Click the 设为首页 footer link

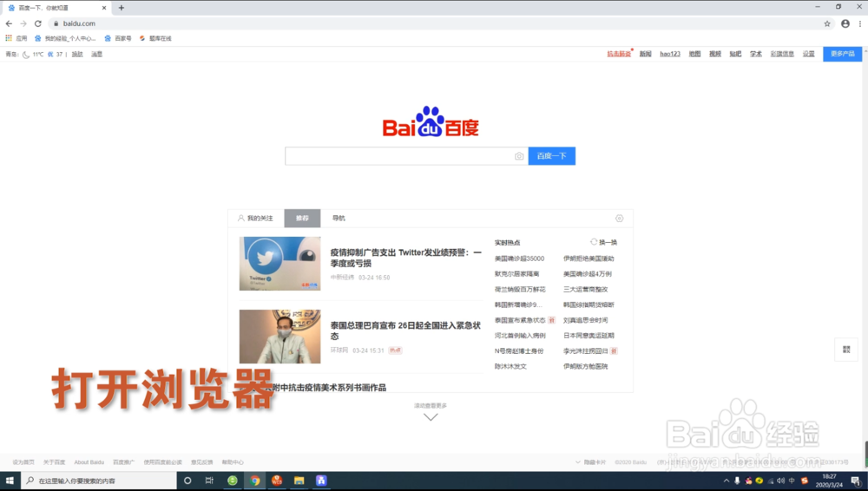[x=23, y=462]
